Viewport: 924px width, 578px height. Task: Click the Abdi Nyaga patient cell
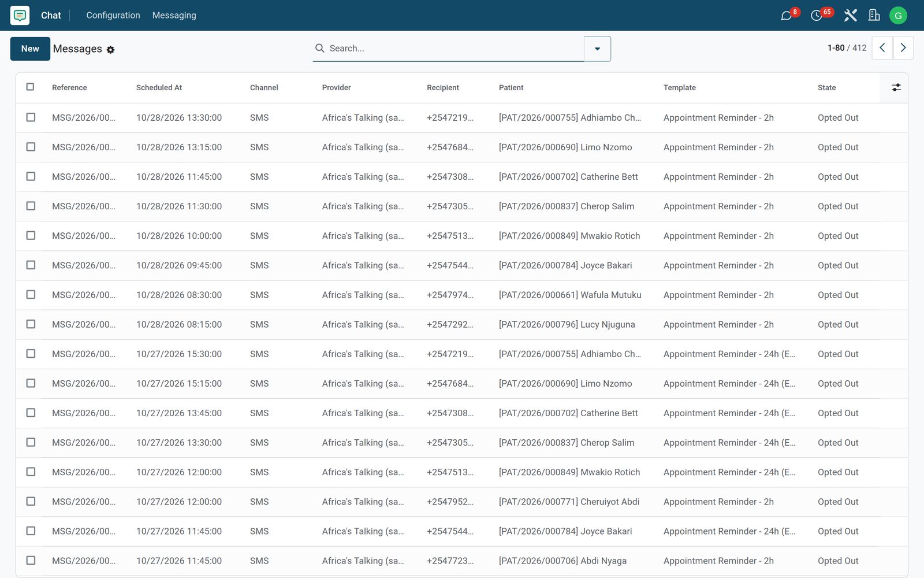pyautogui.click(x=562, y=561)
